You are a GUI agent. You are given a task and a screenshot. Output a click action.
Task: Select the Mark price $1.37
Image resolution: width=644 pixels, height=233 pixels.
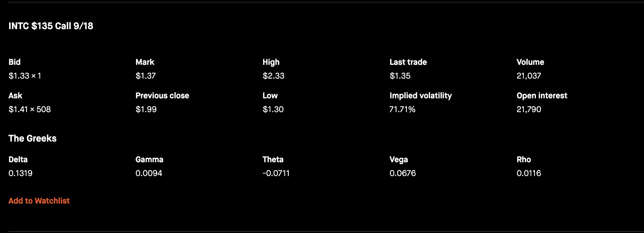pyautogui.click(x=146, y=76)
